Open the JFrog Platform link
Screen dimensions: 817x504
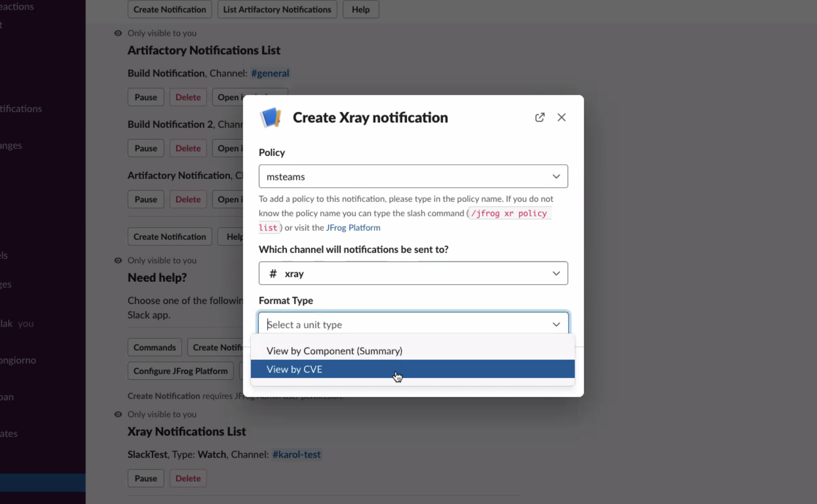(353, 228)
